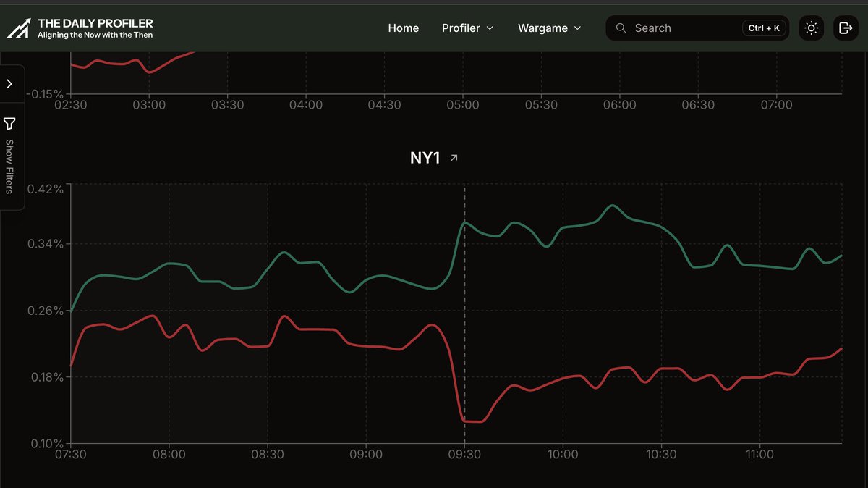Click The Daily Profiler logo icon
This screenshot has width=868, height=488.
(x=18, y=28)
